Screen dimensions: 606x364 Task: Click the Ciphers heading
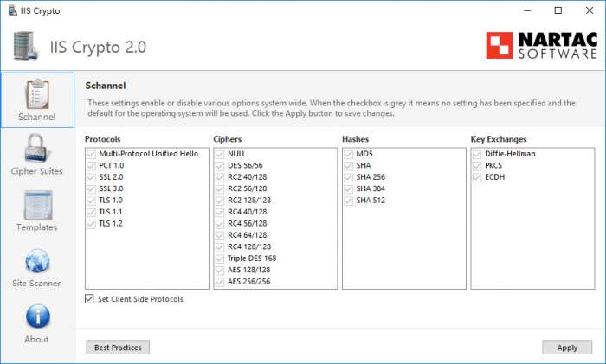coord(227,139)
